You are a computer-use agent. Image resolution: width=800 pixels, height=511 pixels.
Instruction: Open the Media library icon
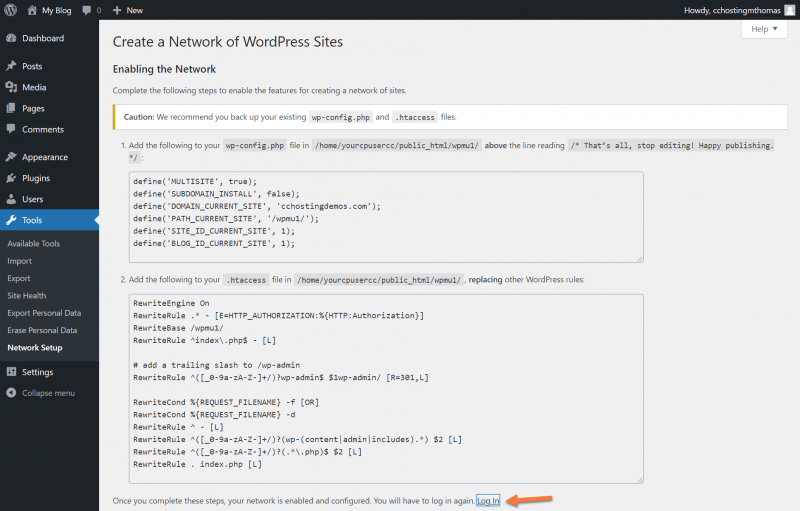coord(11,87)
